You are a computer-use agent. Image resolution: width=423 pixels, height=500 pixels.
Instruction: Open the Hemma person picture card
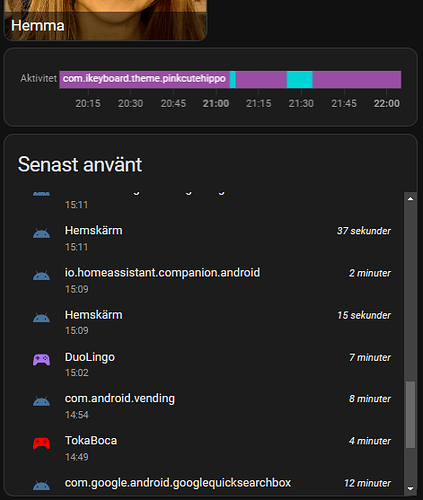(x=105, y=20)
